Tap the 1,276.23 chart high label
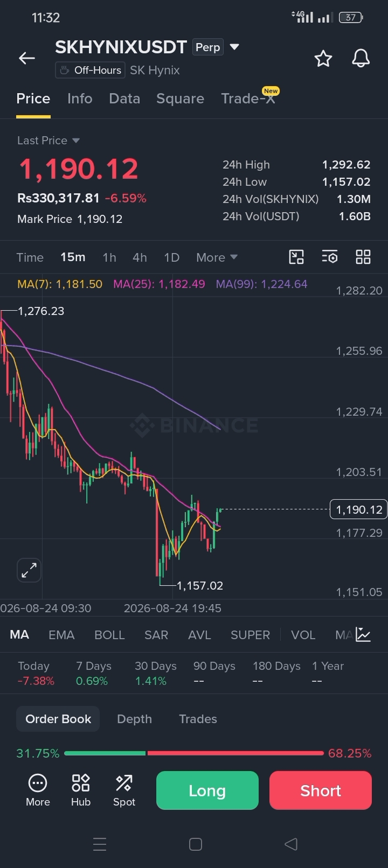The width and height of the screenshot is (388, 868). pos(41,311)
